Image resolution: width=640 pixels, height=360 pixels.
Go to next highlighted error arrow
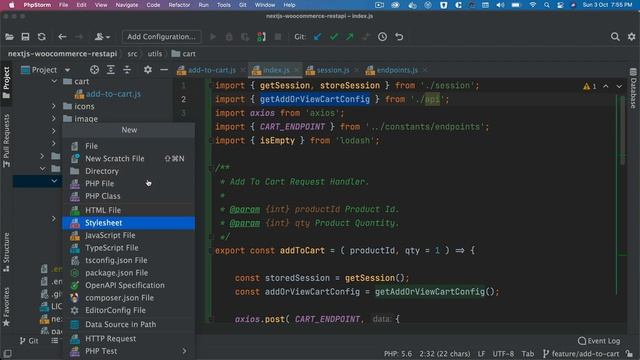(x=619, y=86)
